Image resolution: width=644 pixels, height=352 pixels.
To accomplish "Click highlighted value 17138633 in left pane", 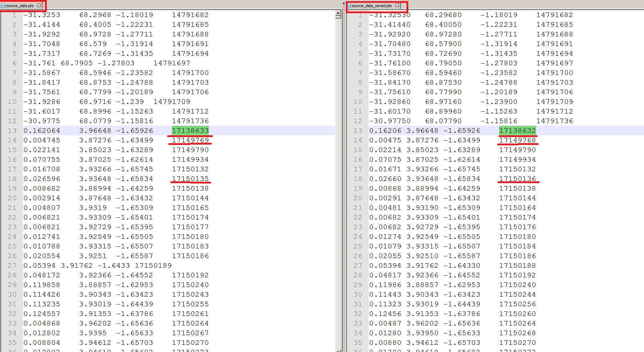I will coord(190,131).
